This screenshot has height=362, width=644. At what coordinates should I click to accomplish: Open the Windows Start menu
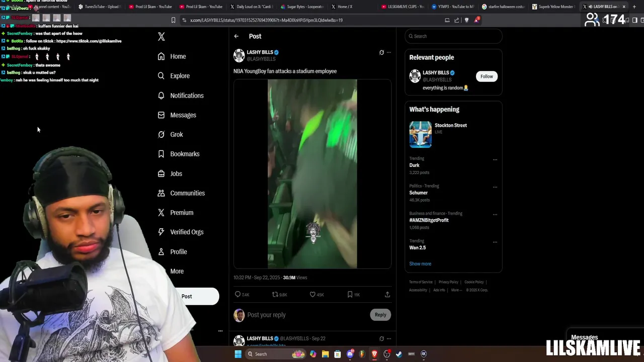pos(238,354)
